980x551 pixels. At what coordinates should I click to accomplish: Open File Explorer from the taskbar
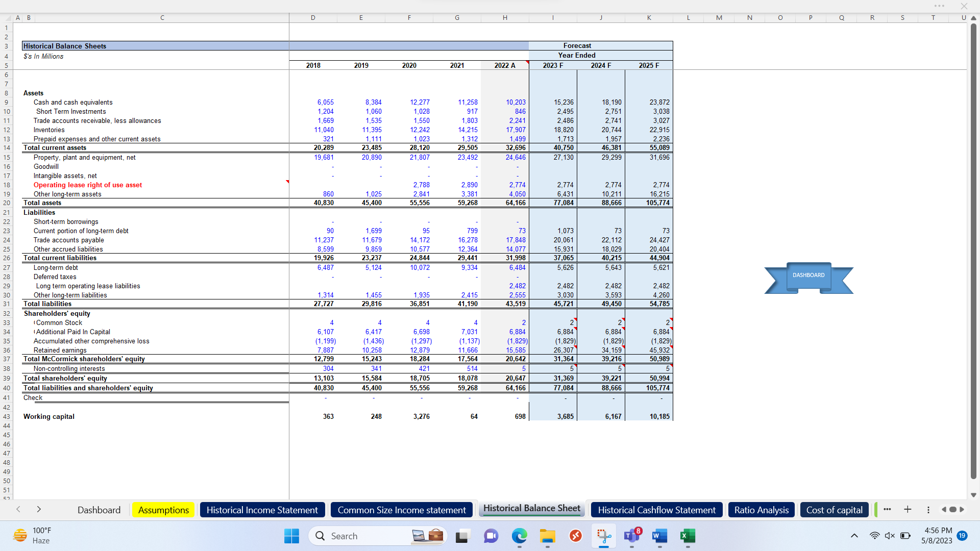coord(547,536)
